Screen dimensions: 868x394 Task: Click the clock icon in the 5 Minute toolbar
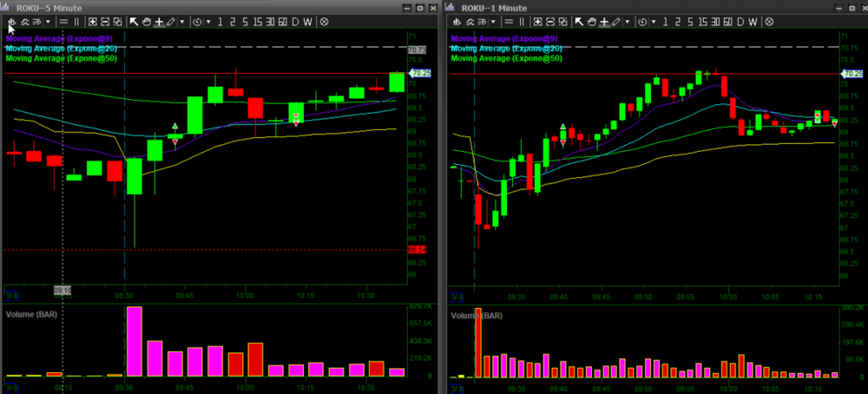pos(197,22)
